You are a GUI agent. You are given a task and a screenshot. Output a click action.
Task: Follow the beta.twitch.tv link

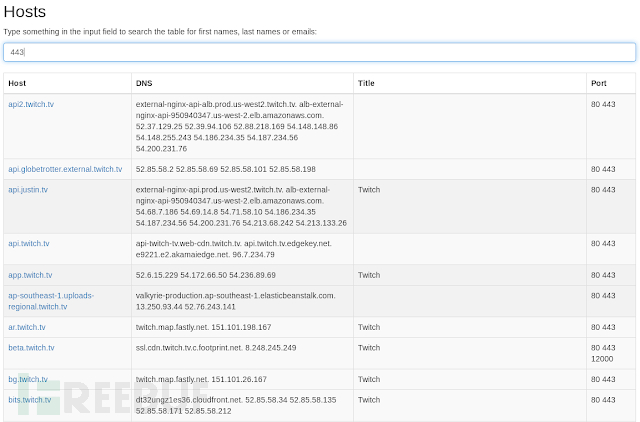coord(31,348)
